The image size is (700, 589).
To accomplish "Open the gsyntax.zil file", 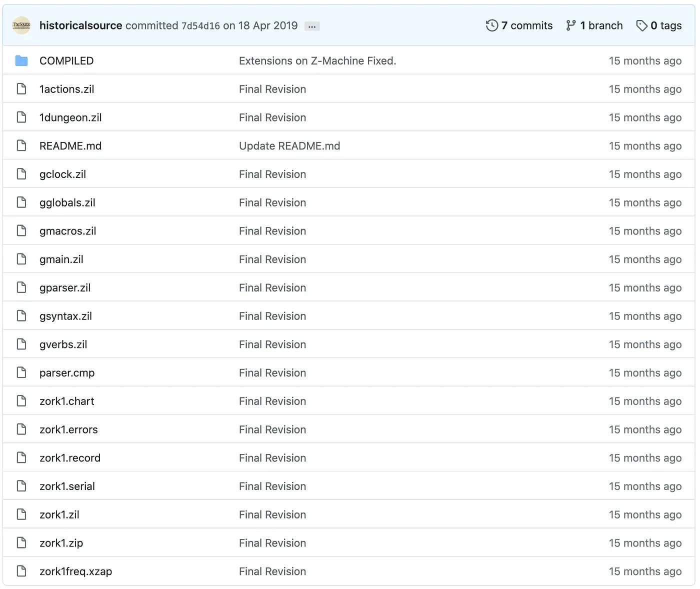I will coord(66,316).
